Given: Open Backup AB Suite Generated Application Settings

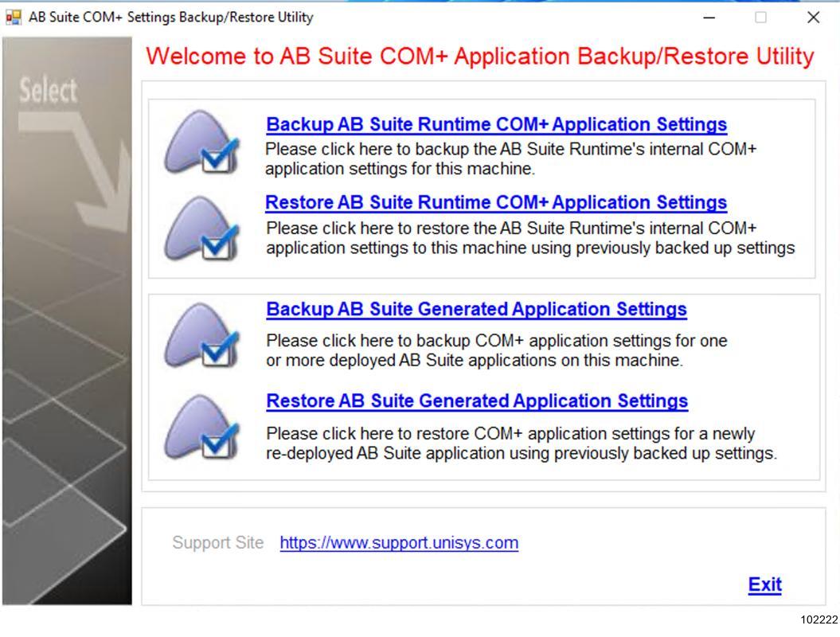Looking at the screenshot, I should pyautogui.click(x=476, y=309).
